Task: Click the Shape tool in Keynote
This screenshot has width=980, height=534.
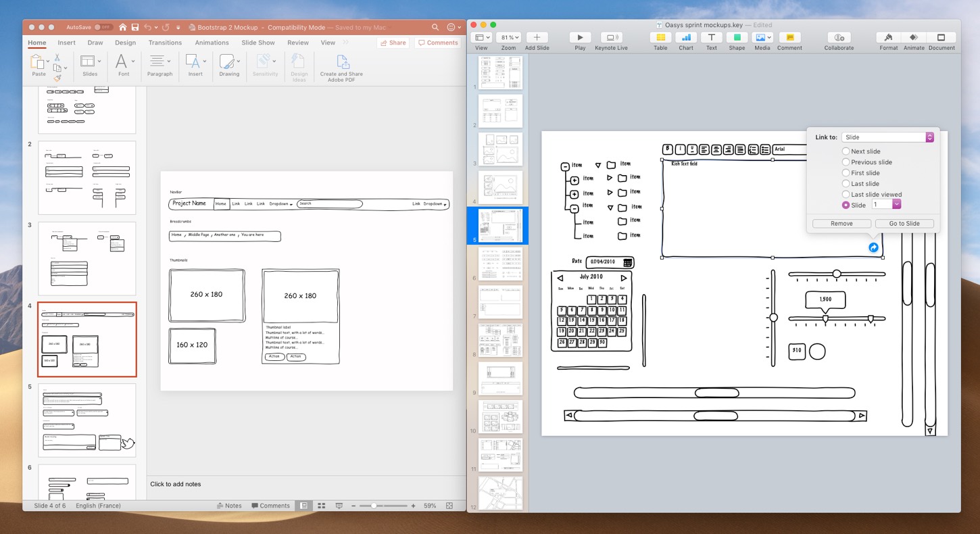Action: (x=737, y=38)
